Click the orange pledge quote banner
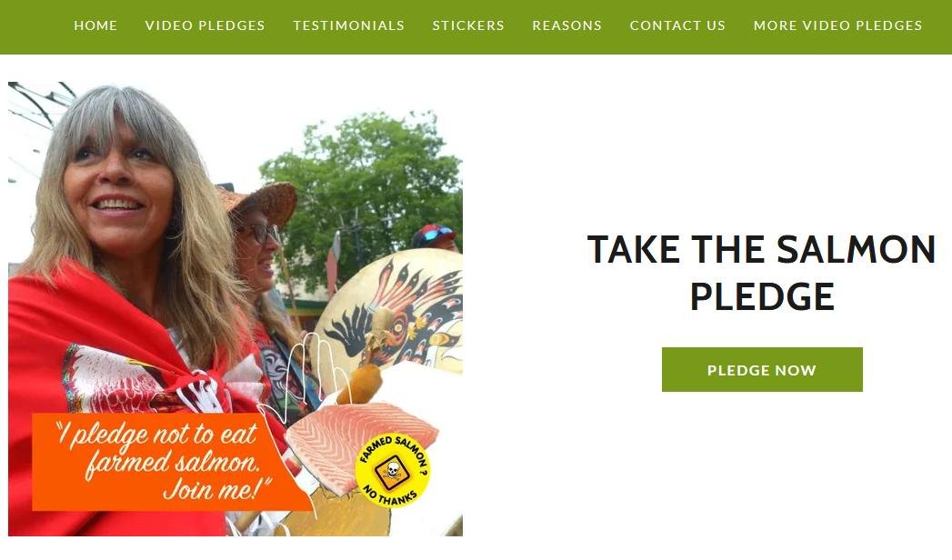The image size is (952, 560). [x=164, y=462]
